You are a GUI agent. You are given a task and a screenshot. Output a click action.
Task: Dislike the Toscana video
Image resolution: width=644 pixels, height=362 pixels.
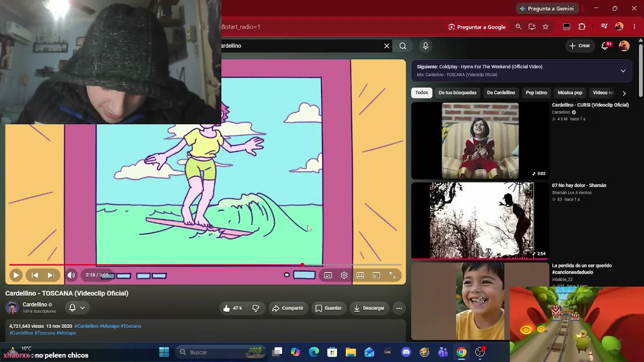[256, 308]
